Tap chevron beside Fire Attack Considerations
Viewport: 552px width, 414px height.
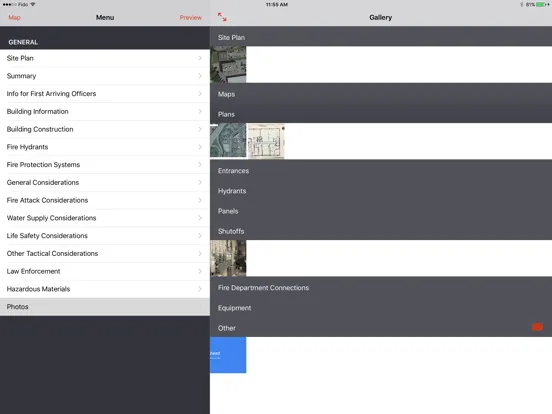coord(200,200)
